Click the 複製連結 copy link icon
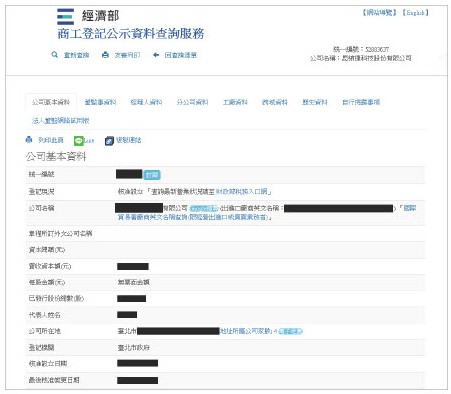Screen dimensions: 451x394 pyautogui.click(x=123, y=140)
